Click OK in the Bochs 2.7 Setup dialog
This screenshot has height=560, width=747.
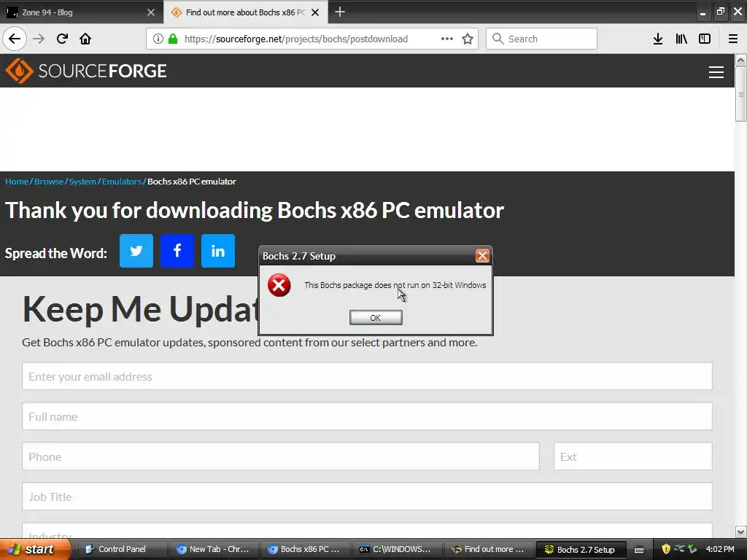pos(376,318)
